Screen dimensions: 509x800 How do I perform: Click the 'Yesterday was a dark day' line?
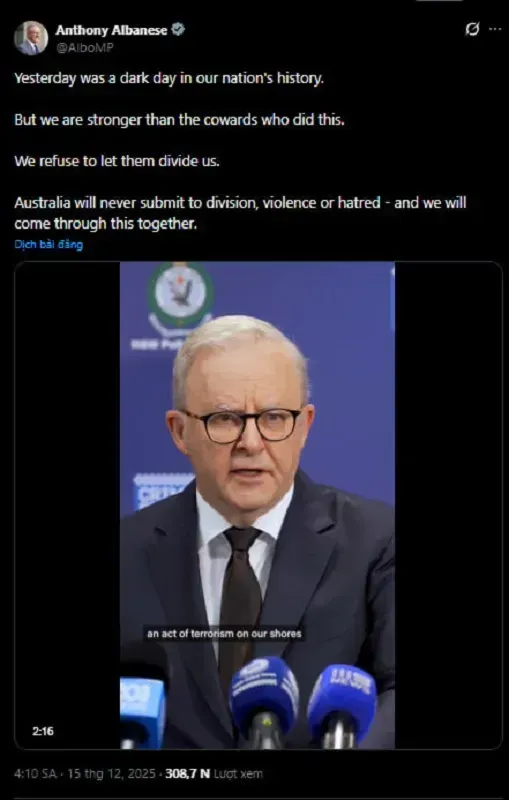(x=169, y=79)
